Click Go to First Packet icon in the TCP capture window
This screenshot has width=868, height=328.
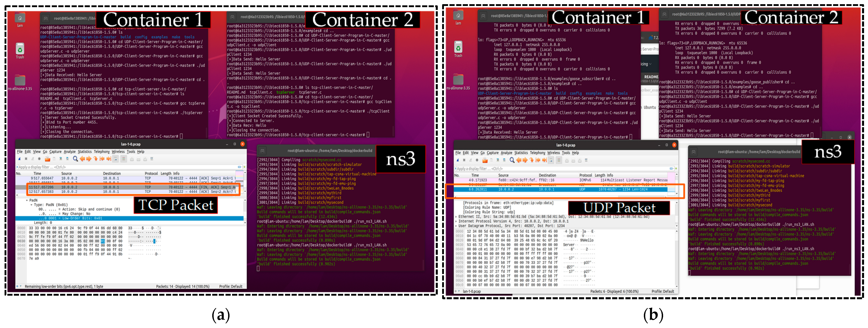click(x=102, y=159)
